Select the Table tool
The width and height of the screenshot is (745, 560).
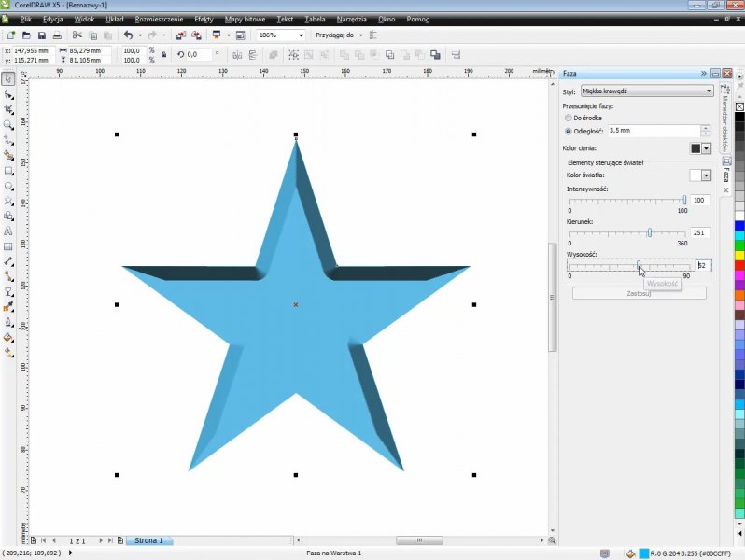point(8,246)
